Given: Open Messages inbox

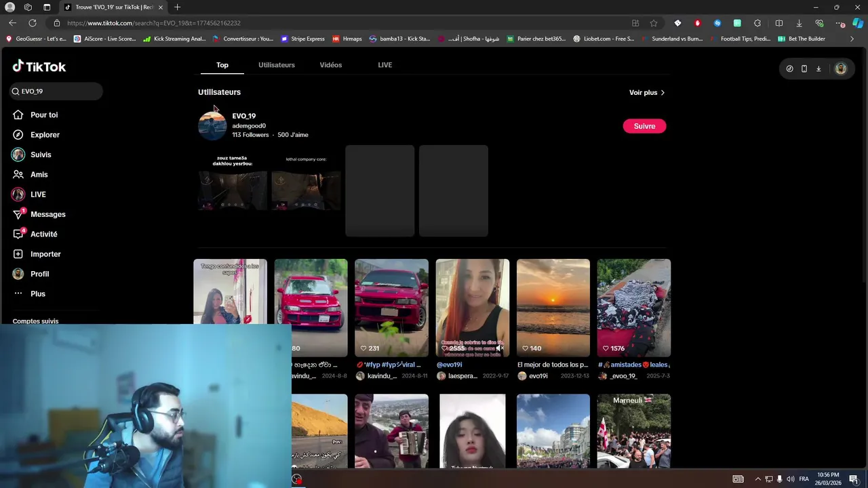Looking at the screenshot, I should click(x=39, y=214).
